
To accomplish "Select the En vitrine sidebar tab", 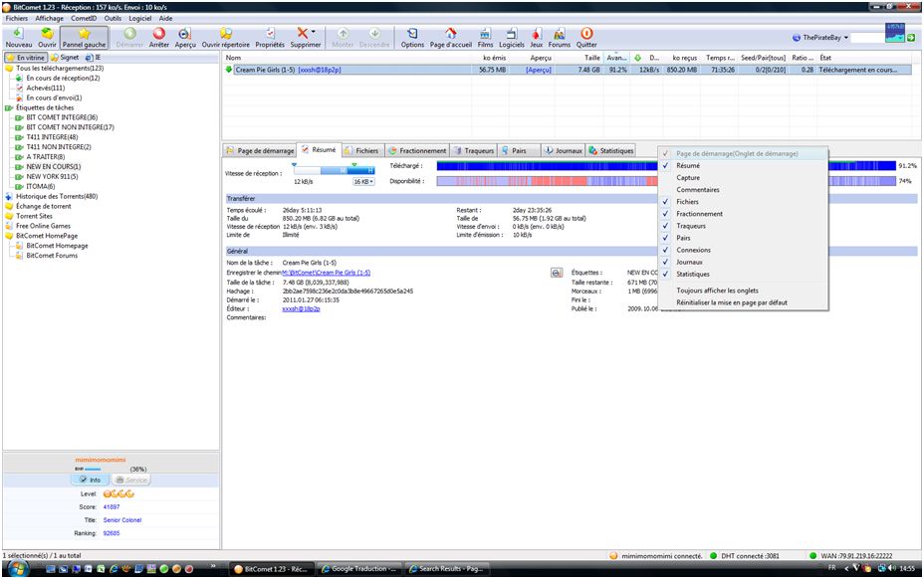I will pos(25,58).
